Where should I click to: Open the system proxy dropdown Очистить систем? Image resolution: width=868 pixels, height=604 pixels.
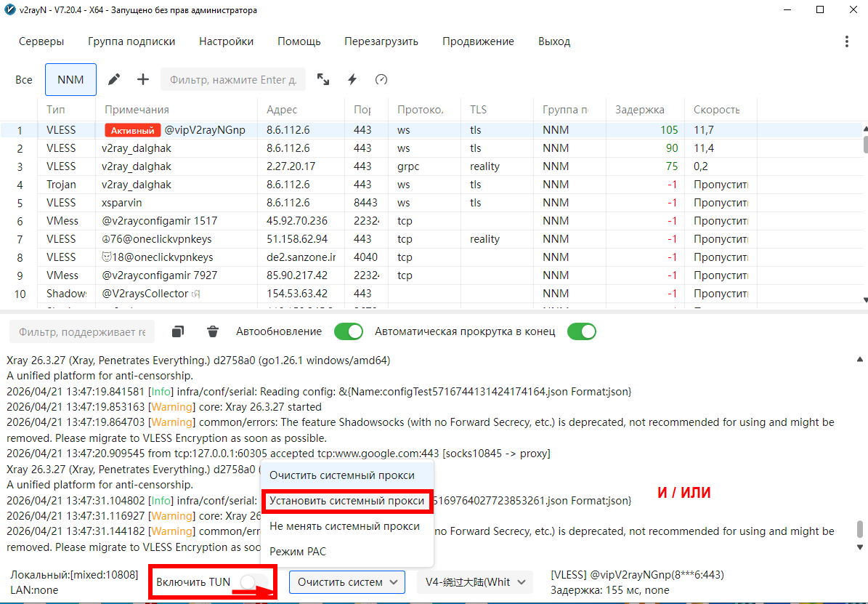tap(346, 581)
